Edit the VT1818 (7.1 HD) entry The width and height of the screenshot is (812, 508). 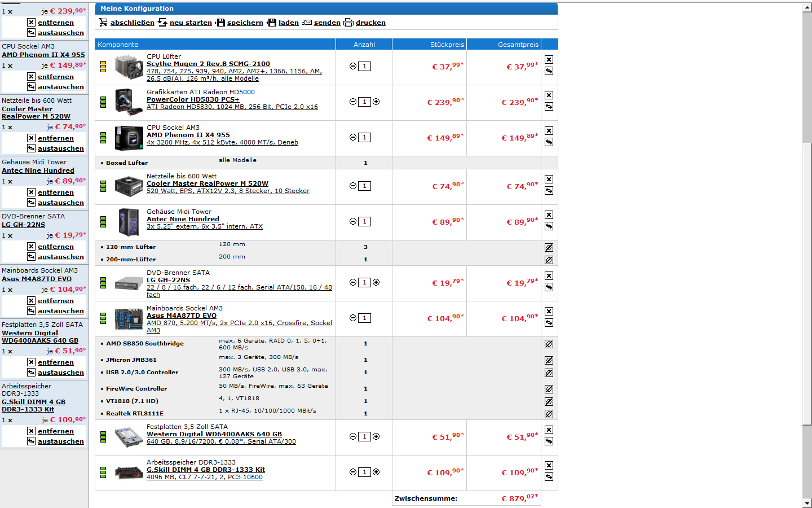tap(549, 402)
